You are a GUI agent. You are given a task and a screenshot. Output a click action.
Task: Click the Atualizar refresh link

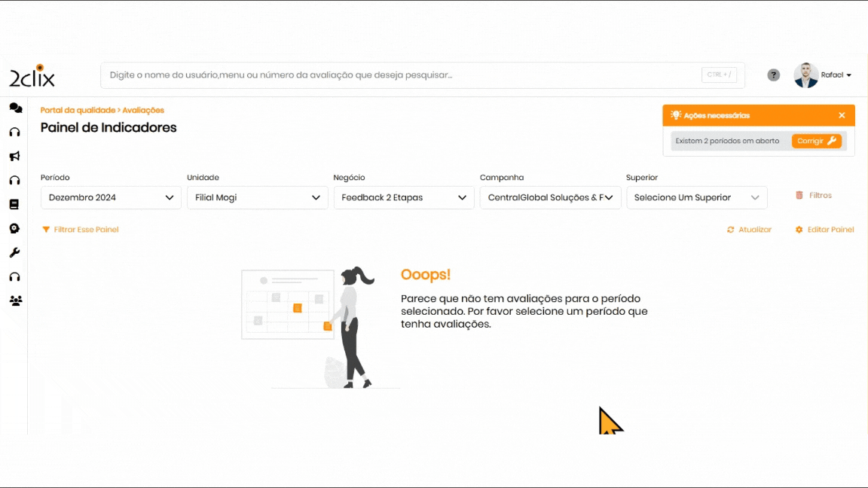(x=750, y=230)
